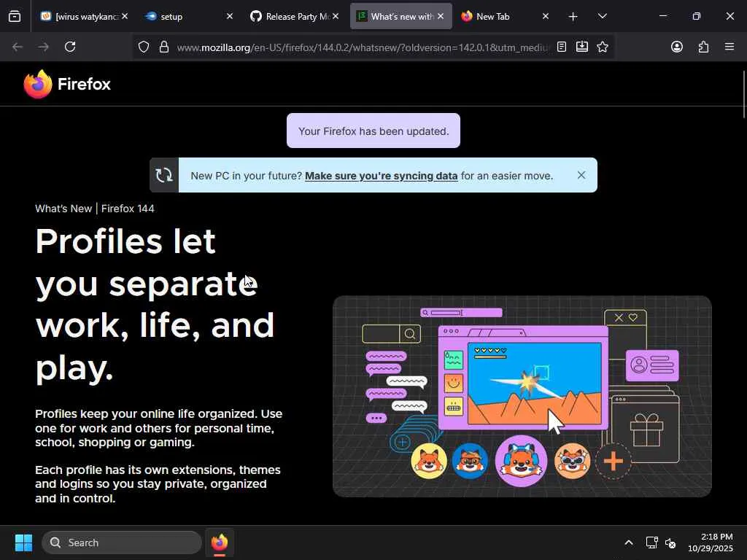The width and height of the screenshot is (747, 560).
Task: Open a new tab with plus button
Action: [573, 17]
